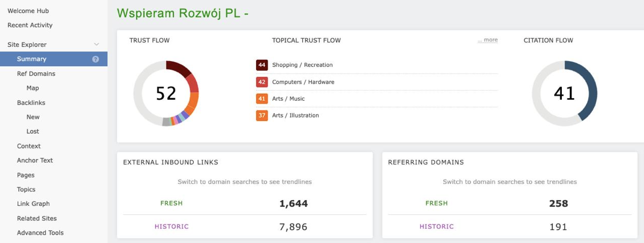Show Lost backlinks
The height and width of the screenshot is (243, 644).
pos(33,131)
